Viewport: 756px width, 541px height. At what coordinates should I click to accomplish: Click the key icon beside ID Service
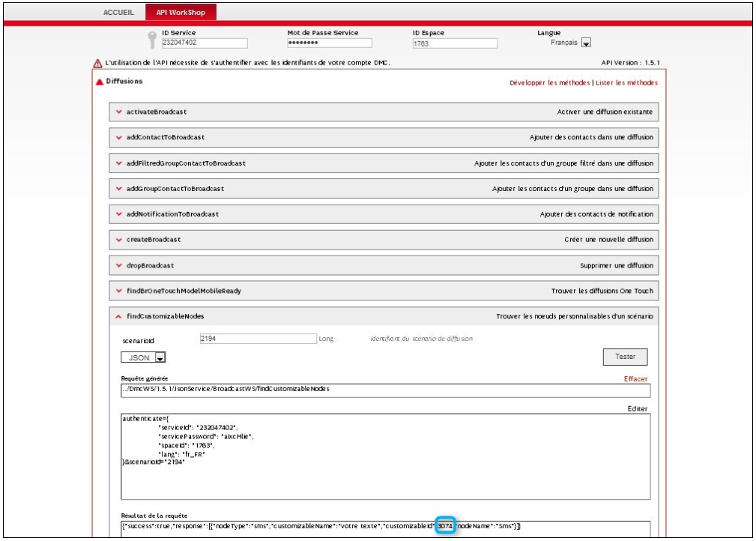pos(152,40)
